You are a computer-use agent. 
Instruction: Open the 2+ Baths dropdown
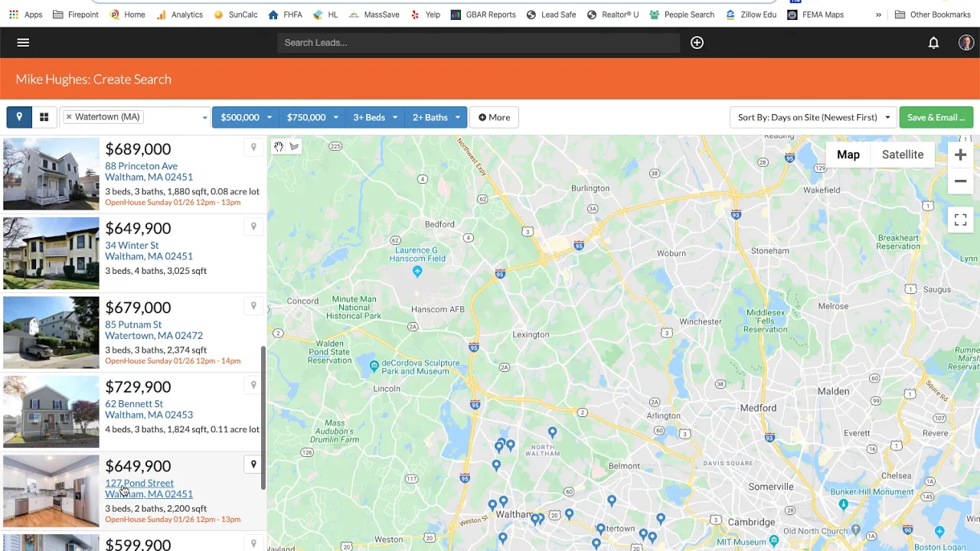tap(436, 117)
